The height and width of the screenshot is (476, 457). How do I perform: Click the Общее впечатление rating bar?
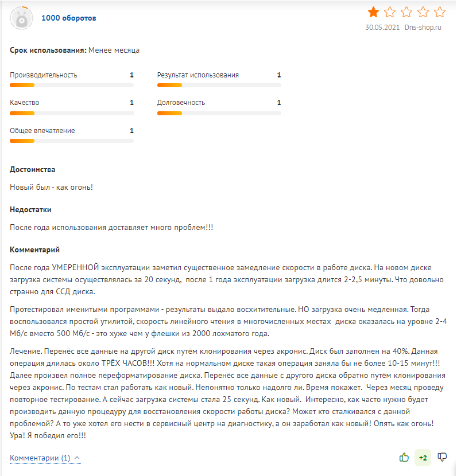coord(72,141)
